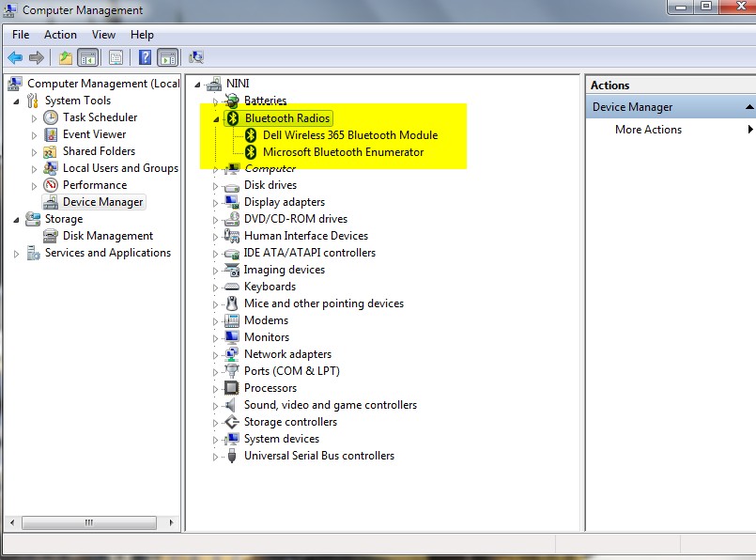The image size is (756, 560).
Task: Select Dell Wireless 365 Bluetooth Module
Action: coord(350,135)
